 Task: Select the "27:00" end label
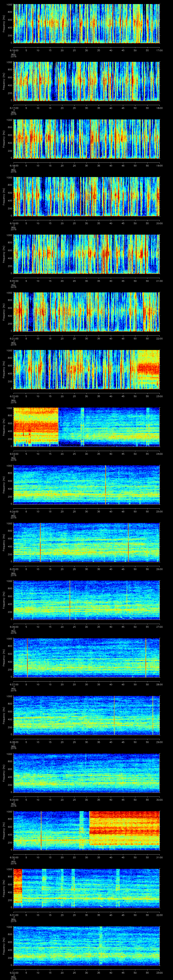pyautogui.click(x=159, y=627)
